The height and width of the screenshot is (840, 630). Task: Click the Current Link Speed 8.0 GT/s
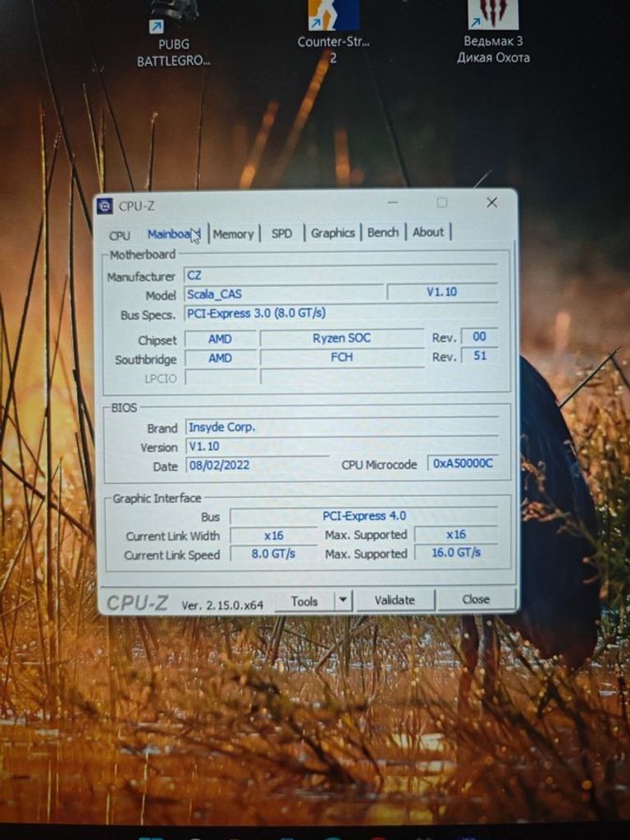pos(274,554)
